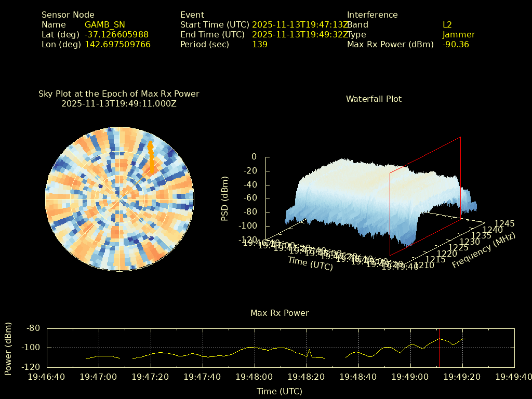
Task: Select the sky plot epoch timestamp
Action: click(118, 103)
